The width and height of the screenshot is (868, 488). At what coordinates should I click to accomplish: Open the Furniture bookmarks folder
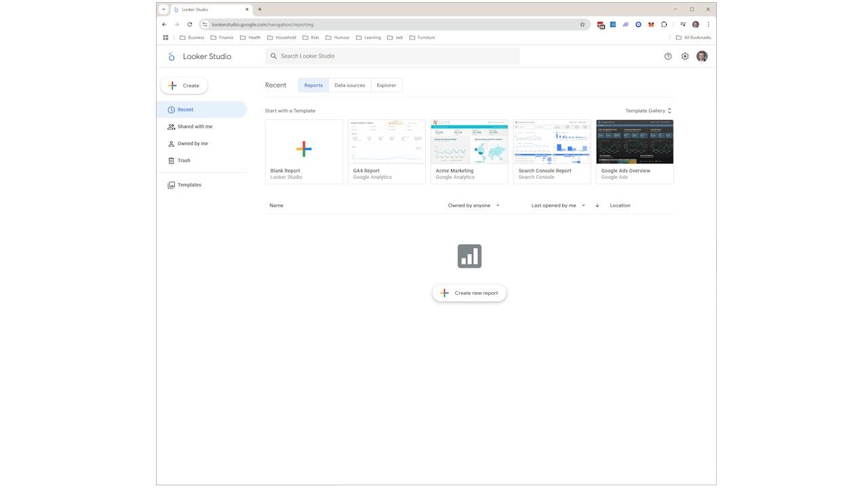(x=422, y=37)
